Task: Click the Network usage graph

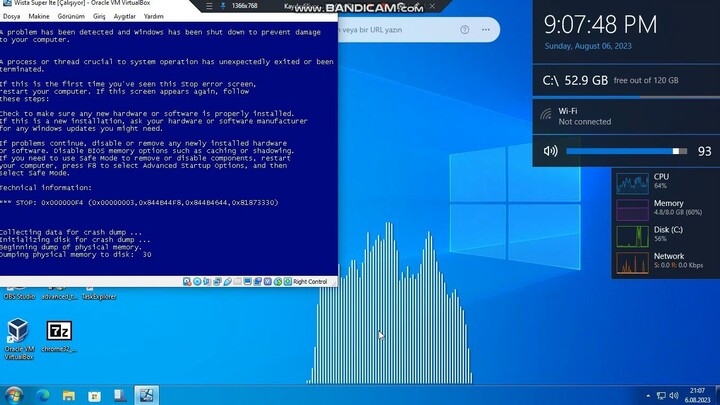Action: pos(632,263)
